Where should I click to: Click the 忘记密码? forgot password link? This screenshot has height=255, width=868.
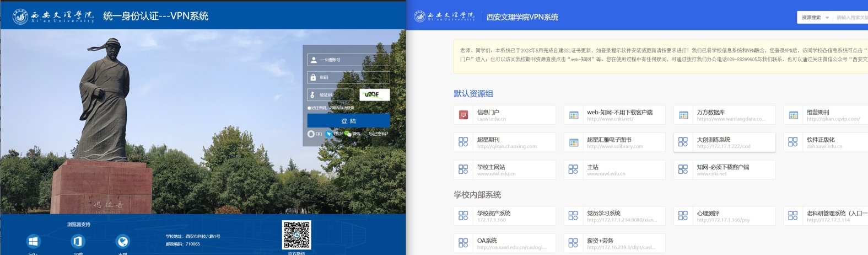coord(378,134)
